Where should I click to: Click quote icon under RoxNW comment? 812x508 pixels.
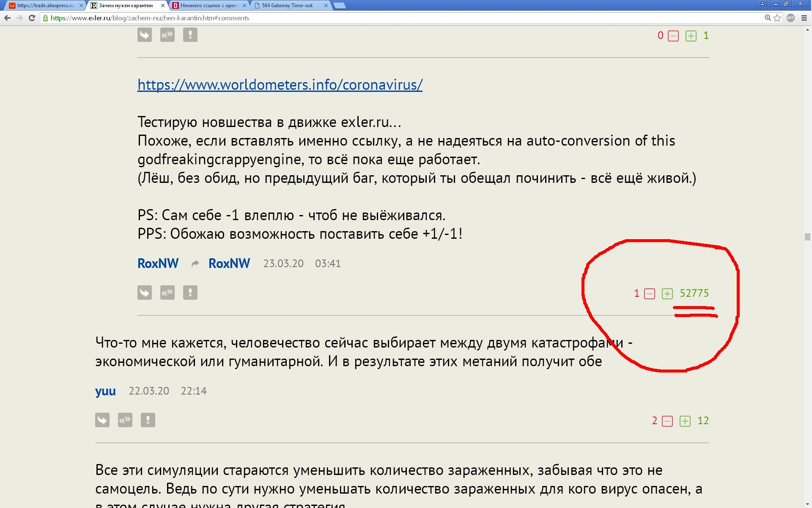(167, 293)
